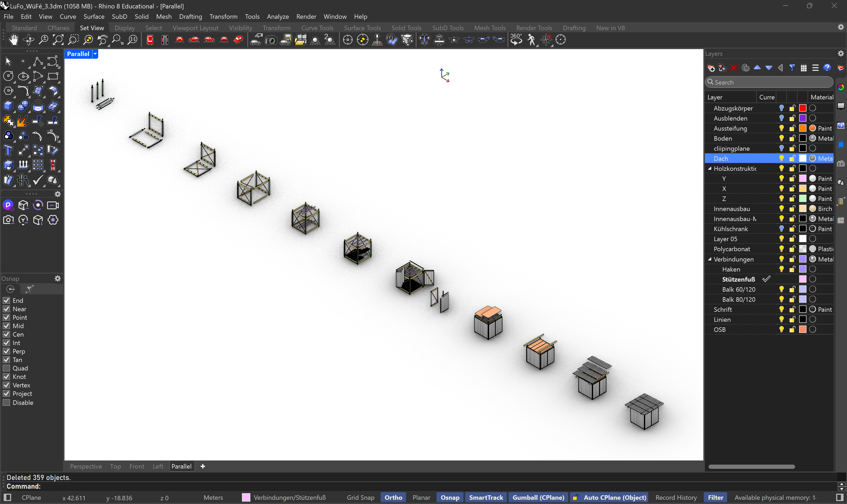Screen dimensions: 847x504
Task: Click the Filter button in status bar
Action: (x=715, y=498)
